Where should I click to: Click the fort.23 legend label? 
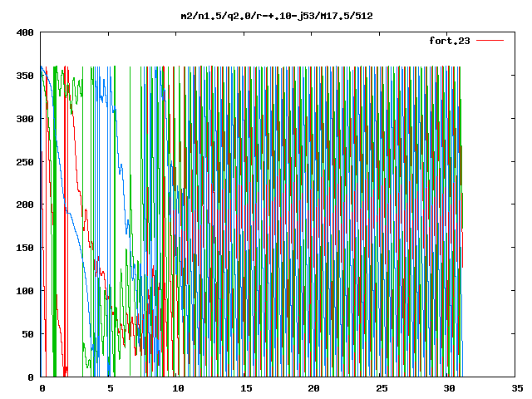point(449,41)
